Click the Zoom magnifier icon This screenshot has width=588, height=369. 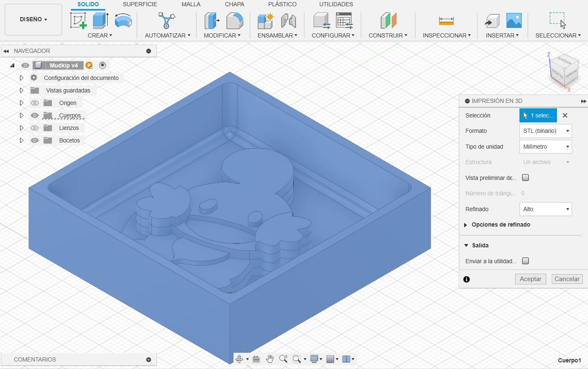284,359
